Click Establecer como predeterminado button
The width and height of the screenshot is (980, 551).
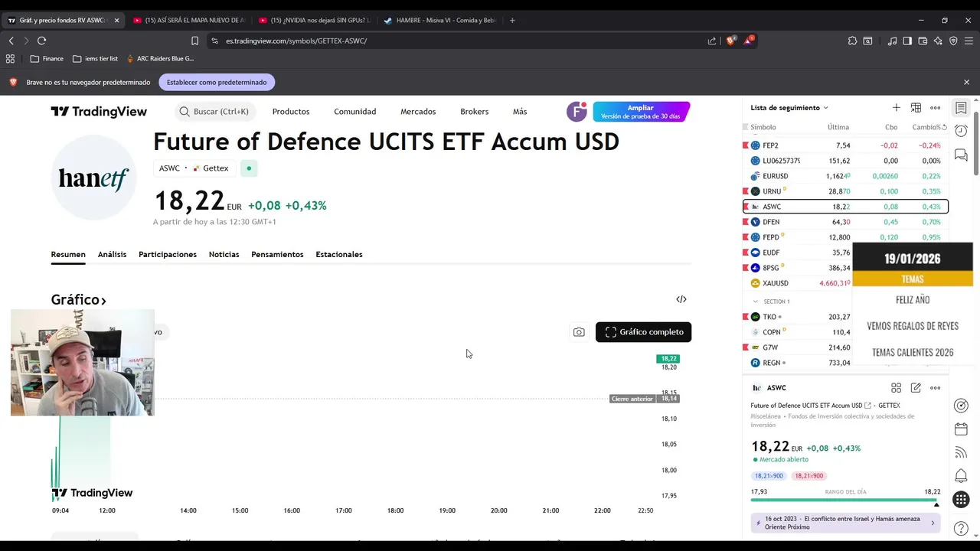(217, 82)
